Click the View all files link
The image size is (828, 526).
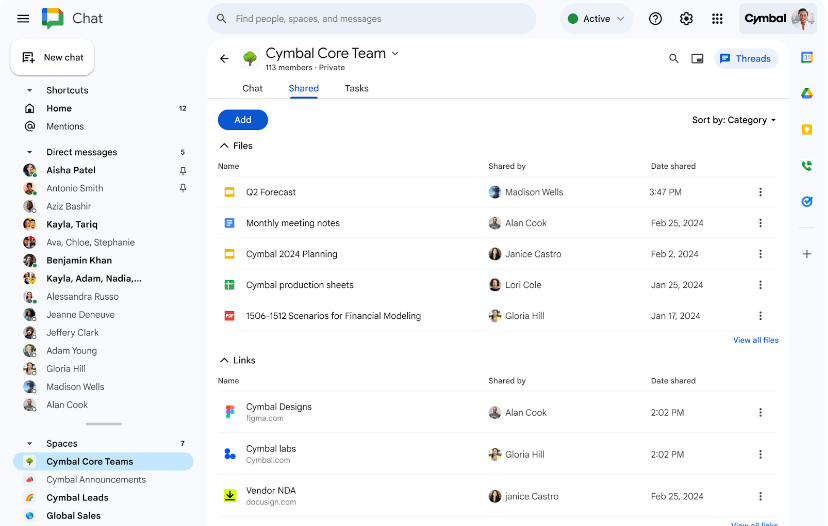tap(755, 341)
